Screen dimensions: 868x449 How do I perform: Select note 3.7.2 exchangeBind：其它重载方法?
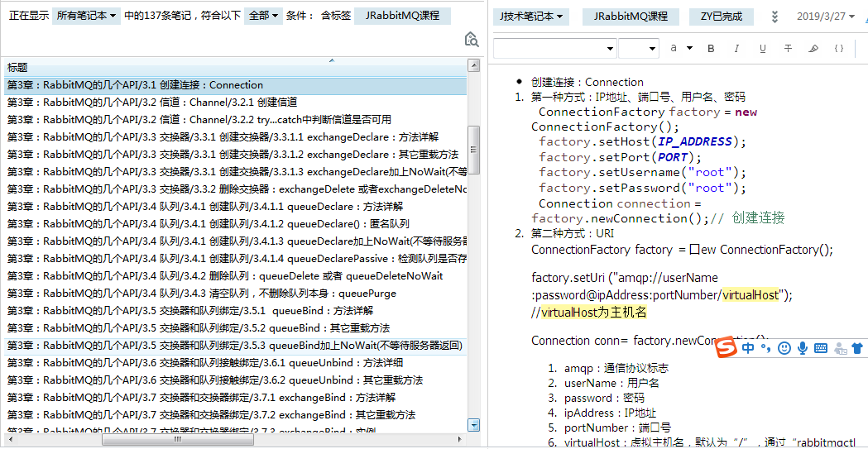[x=236, y=415]
